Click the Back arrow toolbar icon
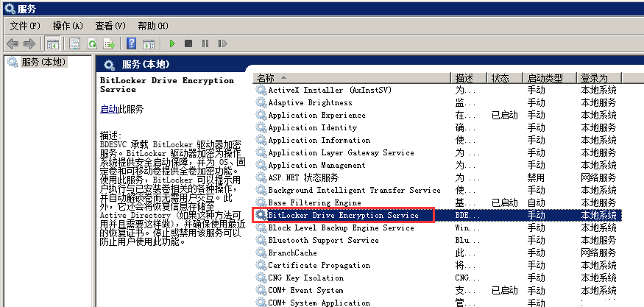Image resolution: width=644 pixels, height=307 pixels. (x=13, y=43)
